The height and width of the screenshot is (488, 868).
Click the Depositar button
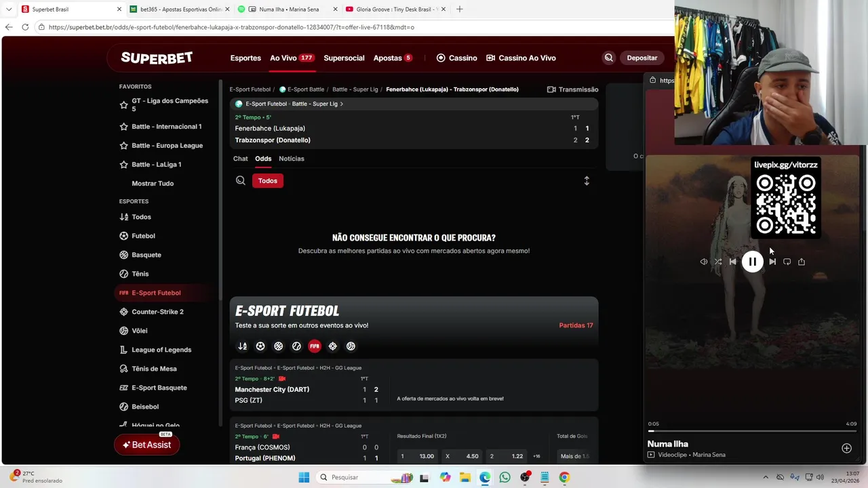642,58
